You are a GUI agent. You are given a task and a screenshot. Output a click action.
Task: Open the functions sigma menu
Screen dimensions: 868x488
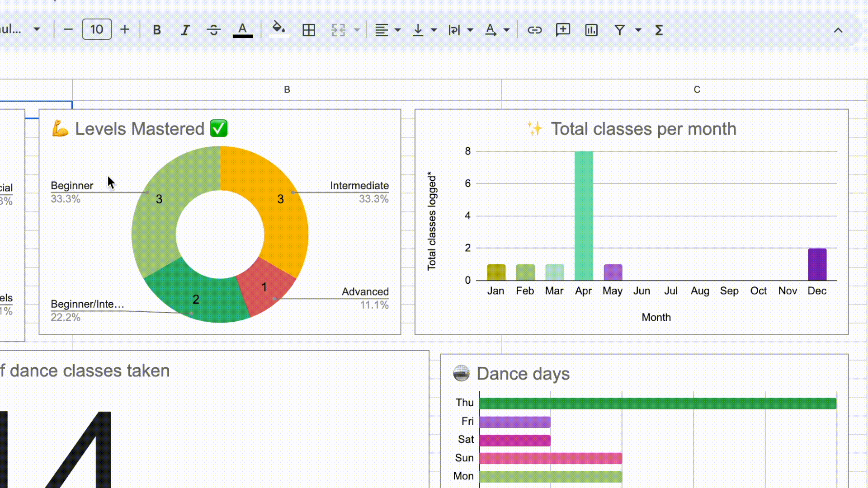(x=659, y=30)
